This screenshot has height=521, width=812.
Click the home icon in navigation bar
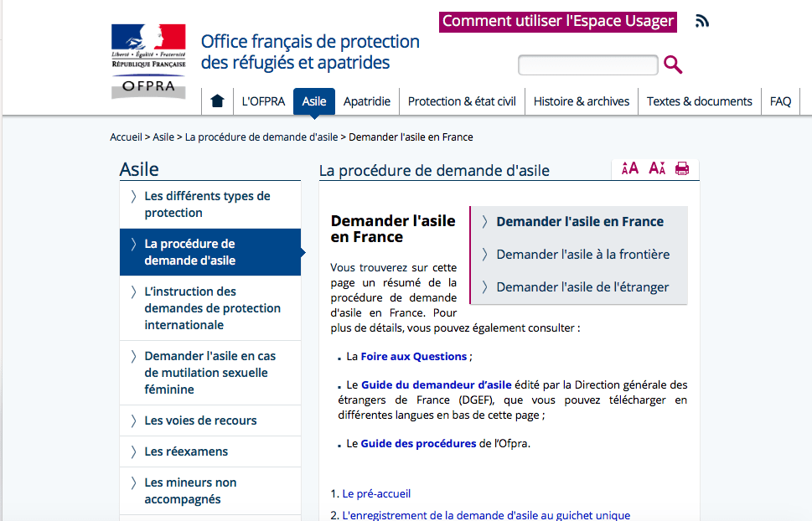point(217,101)
